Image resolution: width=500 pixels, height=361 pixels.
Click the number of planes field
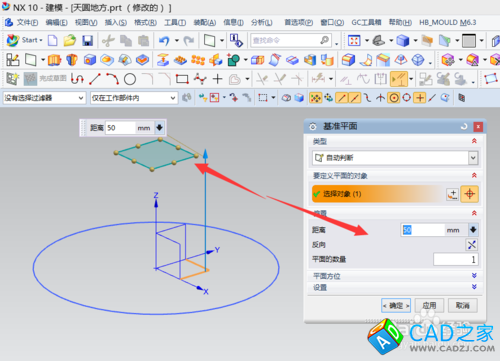point(456,259)
